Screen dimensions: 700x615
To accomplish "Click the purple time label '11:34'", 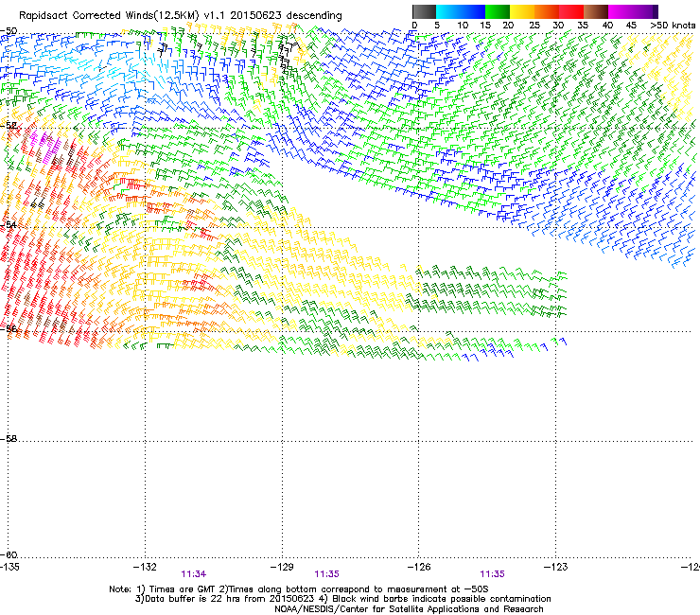I will [194, 574].
